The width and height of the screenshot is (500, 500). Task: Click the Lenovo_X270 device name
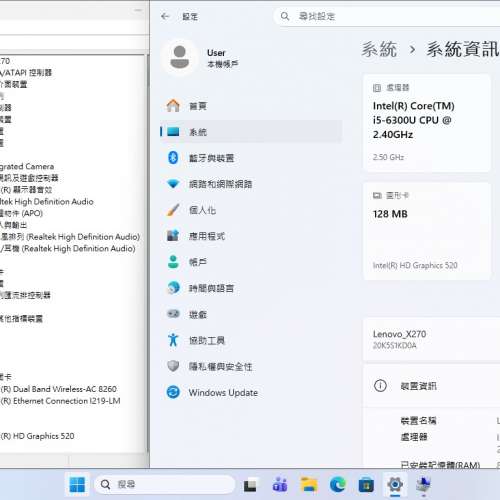[x=399, y=334]
